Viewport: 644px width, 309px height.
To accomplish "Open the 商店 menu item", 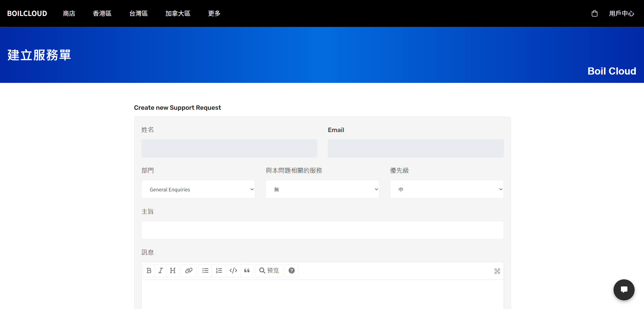I will point(69,13).
